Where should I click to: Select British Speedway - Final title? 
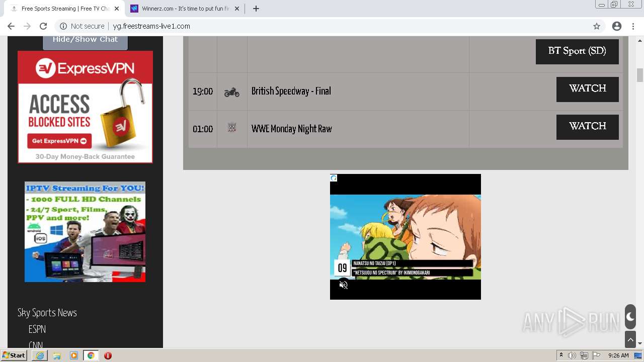[291, 91]
